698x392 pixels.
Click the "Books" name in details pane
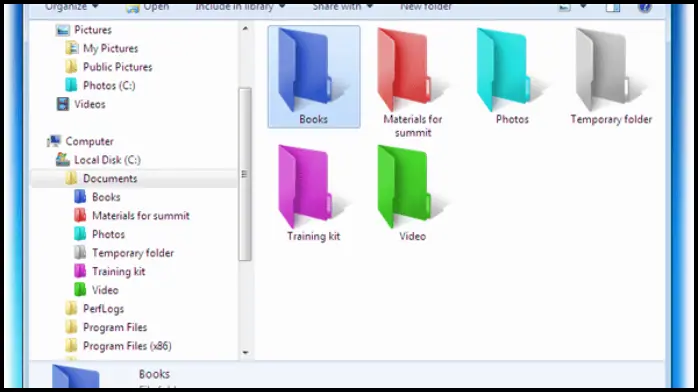pyautogui.click(x=154, y=374)
